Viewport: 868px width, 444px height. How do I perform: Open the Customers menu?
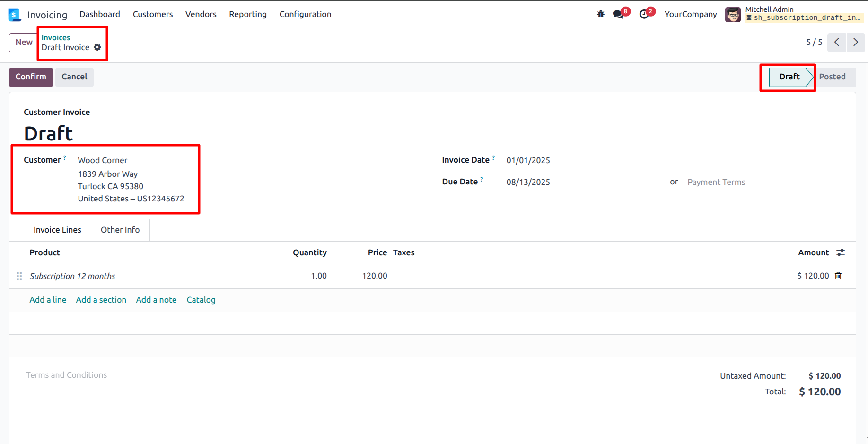(153, 14)
